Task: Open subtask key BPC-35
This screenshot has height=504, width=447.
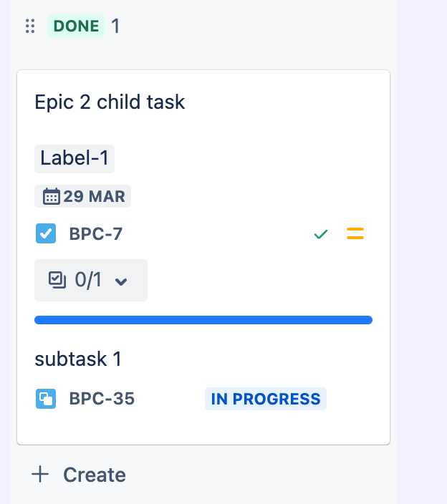Action: (102, 399)
